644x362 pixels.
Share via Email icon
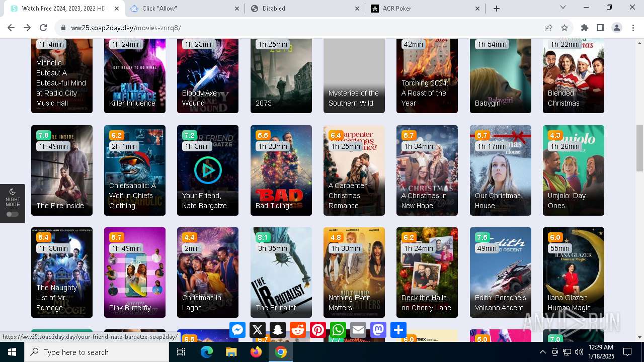[358, 330]
